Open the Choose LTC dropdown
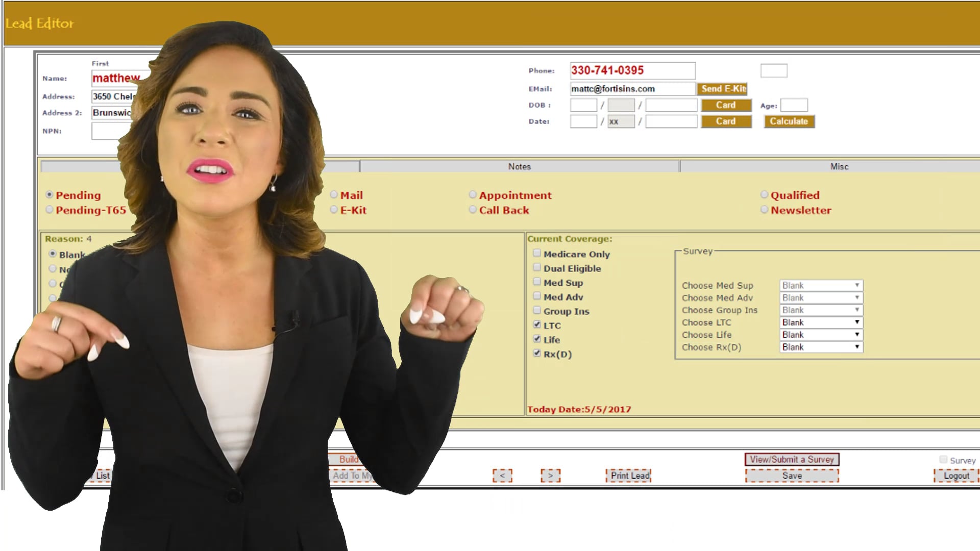 pos(821,322)
